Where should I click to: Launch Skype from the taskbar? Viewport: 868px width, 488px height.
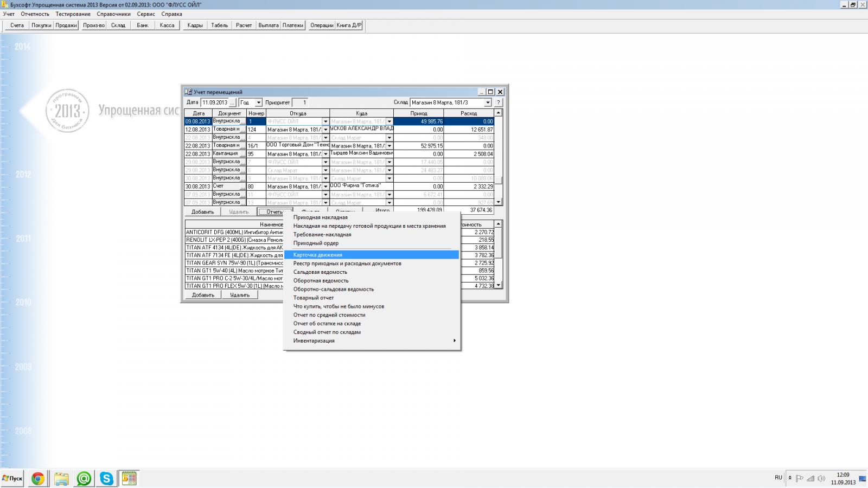tap(106, 478)
